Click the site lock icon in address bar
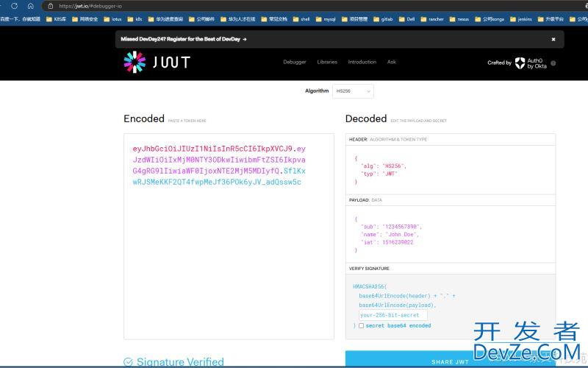Viewport: 588px width, 368px height. click(x=51, y=6)
